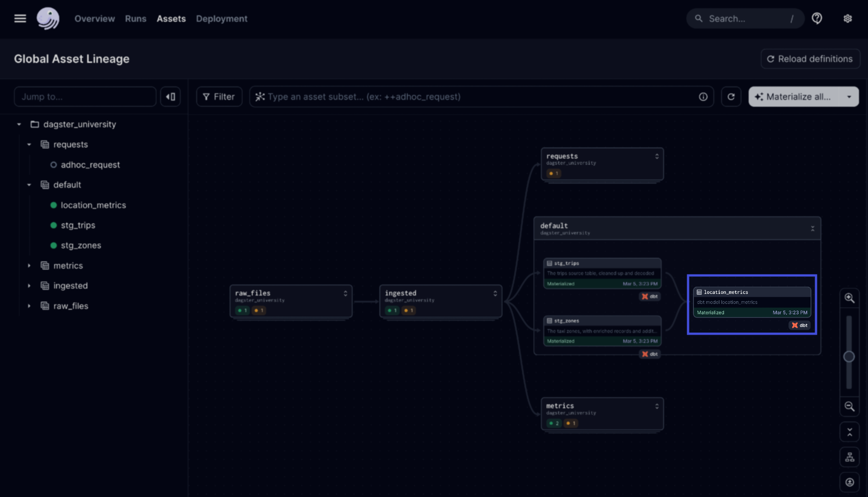Expand the requests group node in graph
Image resolution: width=868 pixels, height=497 pixels.
coord(657,156)
